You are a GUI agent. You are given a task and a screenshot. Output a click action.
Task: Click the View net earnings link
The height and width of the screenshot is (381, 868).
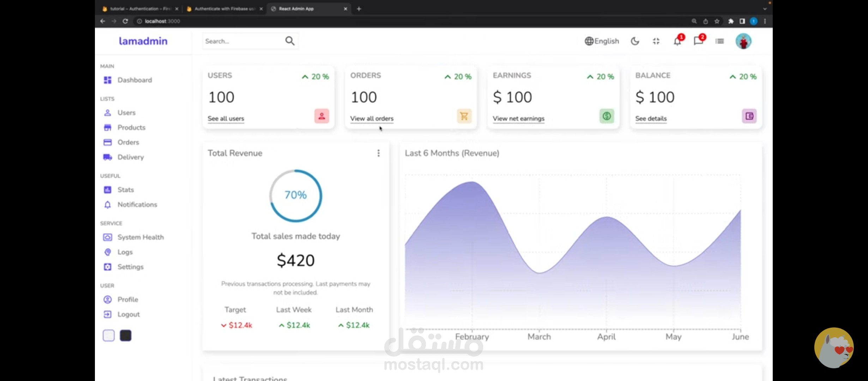coord(518,119)
